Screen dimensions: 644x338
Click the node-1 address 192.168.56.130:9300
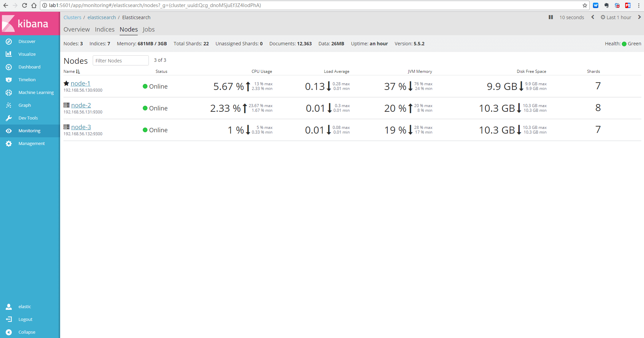tap(83, 90)
